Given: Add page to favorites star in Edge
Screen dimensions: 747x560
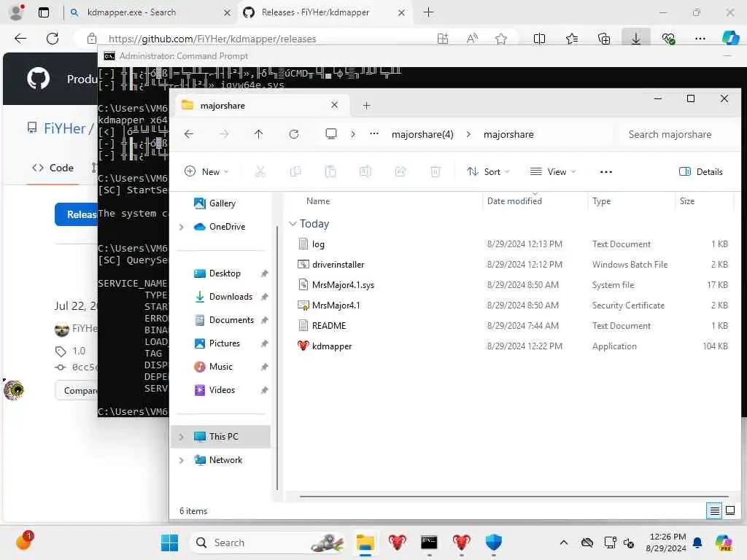Looking at the screenshot, I should point(500,39).
